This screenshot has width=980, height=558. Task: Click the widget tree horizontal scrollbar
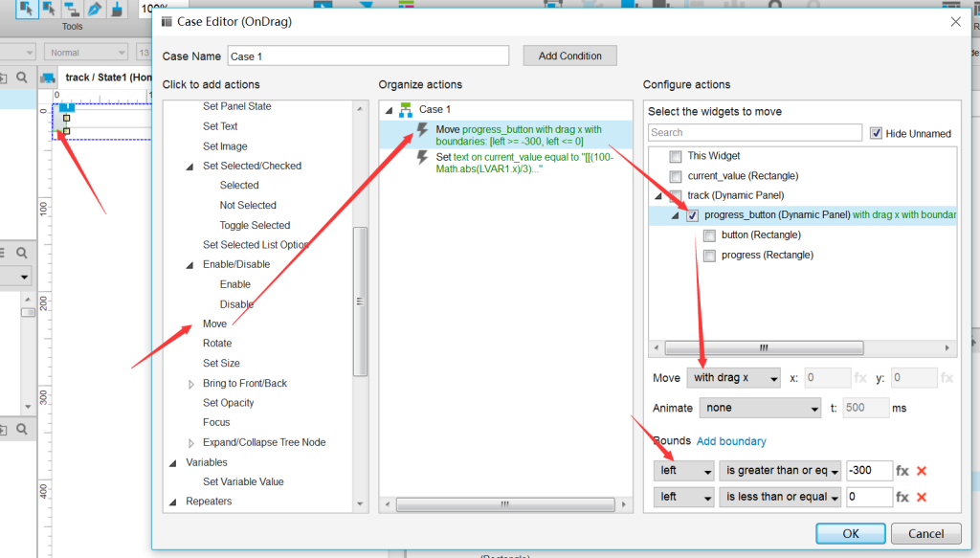tap(764, 347)
